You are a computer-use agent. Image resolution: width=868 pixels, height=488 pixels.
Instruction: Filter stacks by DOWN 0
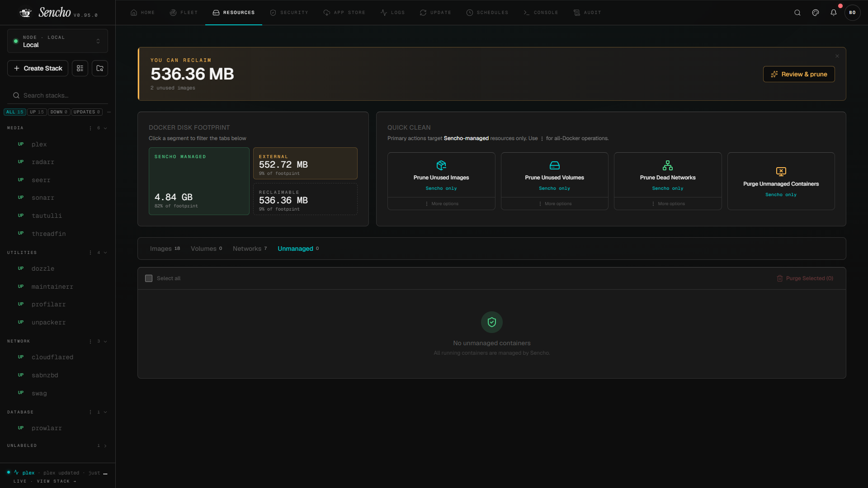(x=59, y=112)
